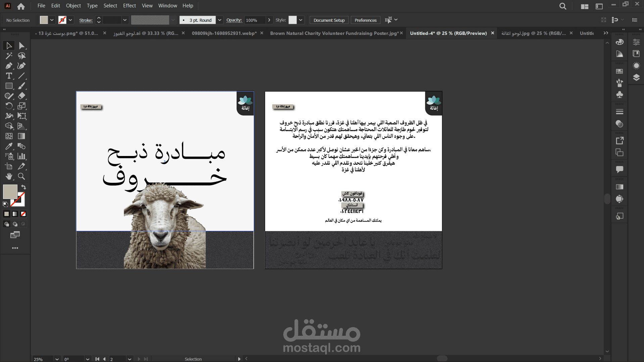Set paint mode to Gradient
The width and height of the screenshot is (644, 362).
(x=15, y=214)
